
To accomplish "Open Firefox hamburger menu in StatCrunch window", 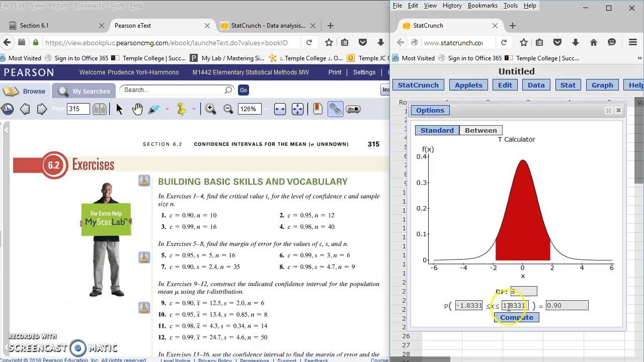I will (x=633, y=43).
